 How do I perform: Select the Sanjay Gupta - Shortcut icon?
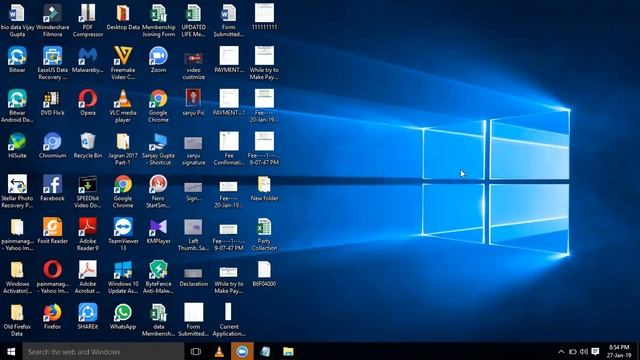coord(158,149)
